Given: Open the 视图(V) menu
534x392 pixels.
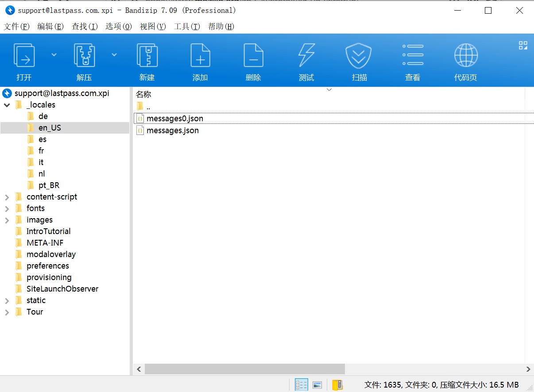Looking at the screenshot, I should [x=153, y=27].
